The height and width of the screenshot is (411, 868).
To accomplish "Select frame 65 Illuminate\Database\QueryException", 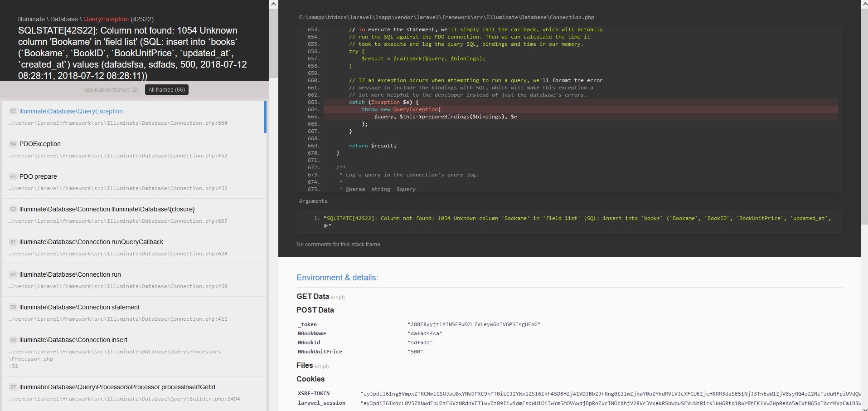I will tap(133, 117).
